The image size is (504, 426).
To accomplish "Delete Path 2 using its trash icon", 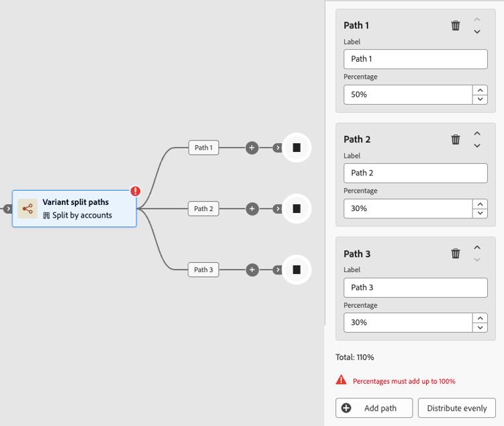I will [x=456, y=140].
